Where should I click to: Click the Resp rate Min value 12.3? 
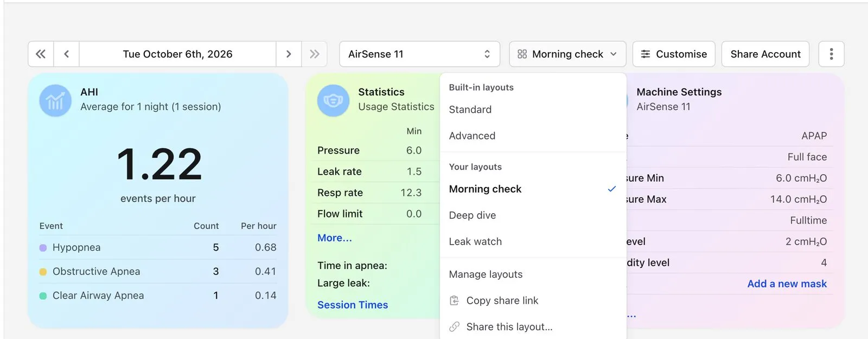pyautogui.click(x=411, y=193)
